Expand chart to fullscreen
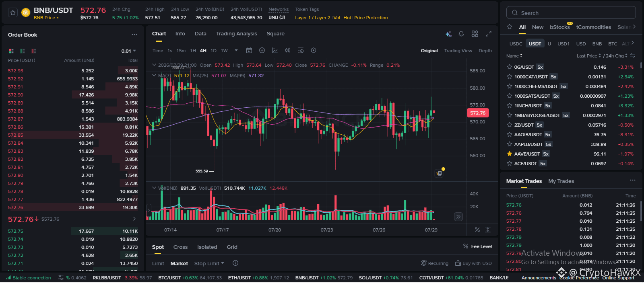The width and height of the screenshot is (644, 283). 489,34
